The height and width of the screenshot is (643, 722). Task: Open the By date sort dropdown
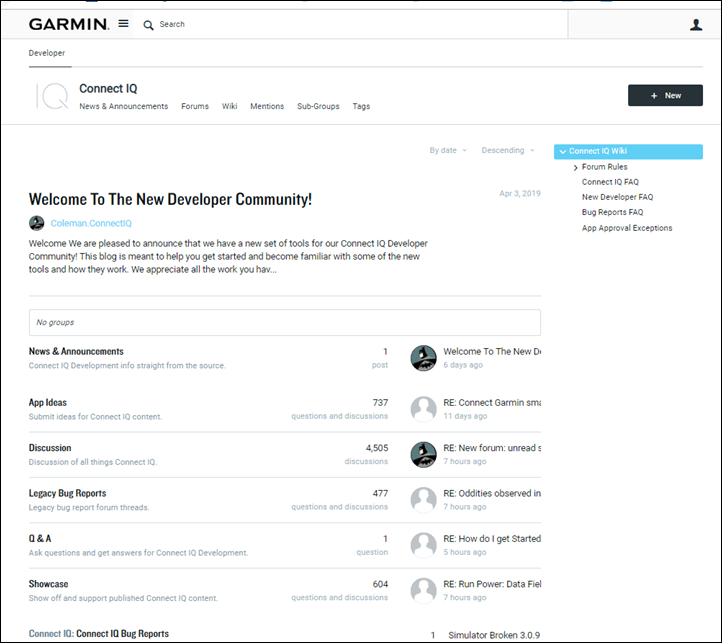click(448, 150)
